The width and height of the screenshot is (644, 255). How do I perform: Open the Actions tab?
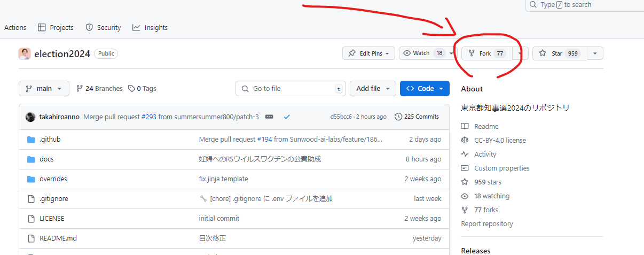pos(15,27)
